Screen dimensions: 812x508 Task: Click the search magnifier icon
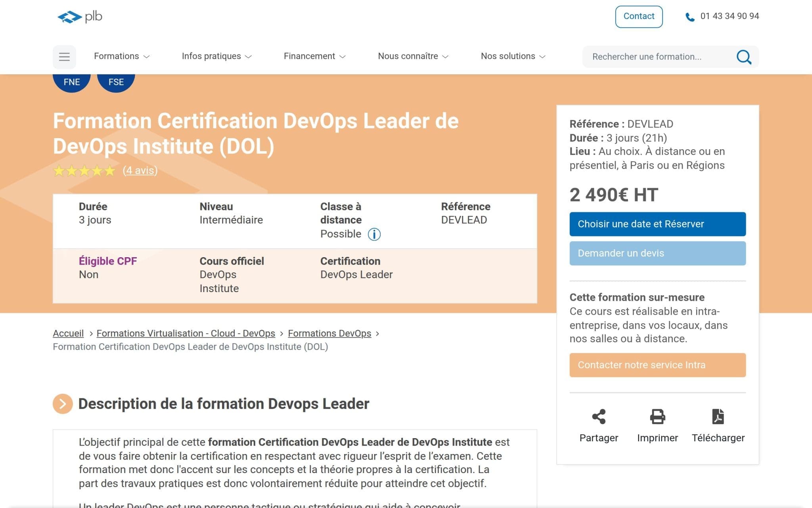tap(744, 57)
